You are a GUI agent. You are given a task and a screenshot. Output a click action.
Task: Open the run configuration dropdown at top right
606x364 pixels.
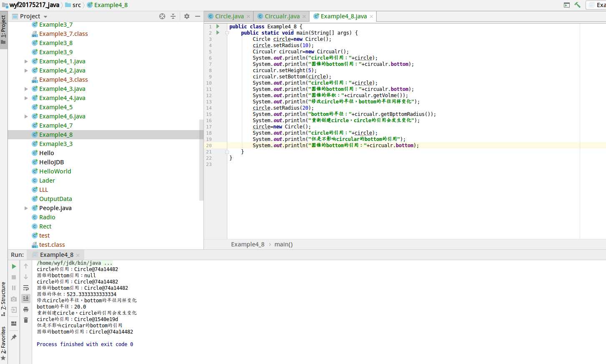click(x=596, y=5)
